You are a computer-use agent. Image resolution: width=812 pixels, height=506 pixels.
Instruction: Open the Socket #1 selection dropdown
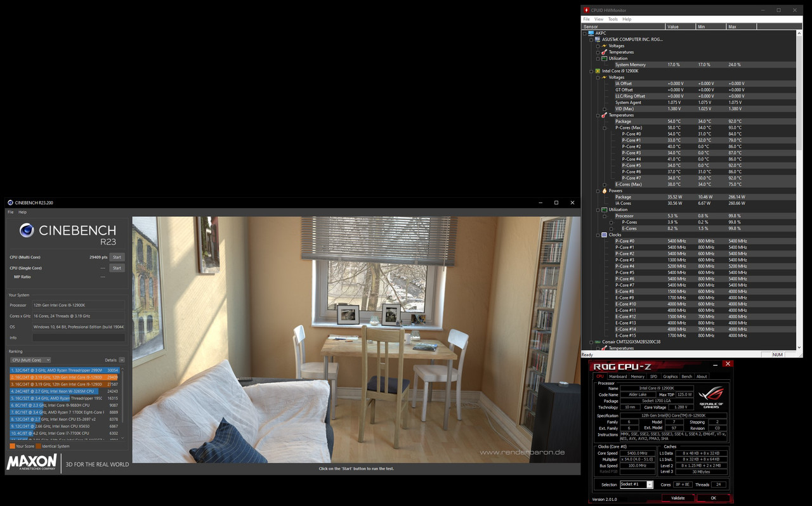tap(636, 484)
